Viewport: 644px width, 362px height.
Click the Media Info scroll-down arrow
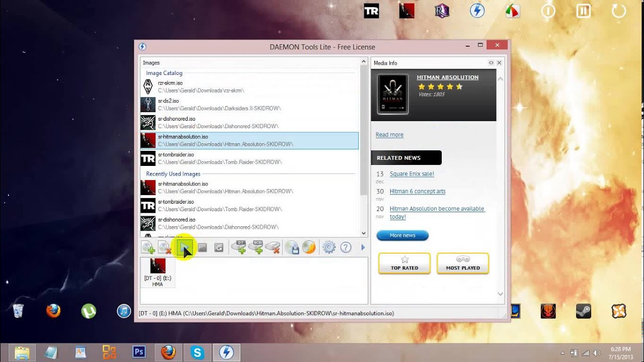pyautogui.click(x=500, y=294)
